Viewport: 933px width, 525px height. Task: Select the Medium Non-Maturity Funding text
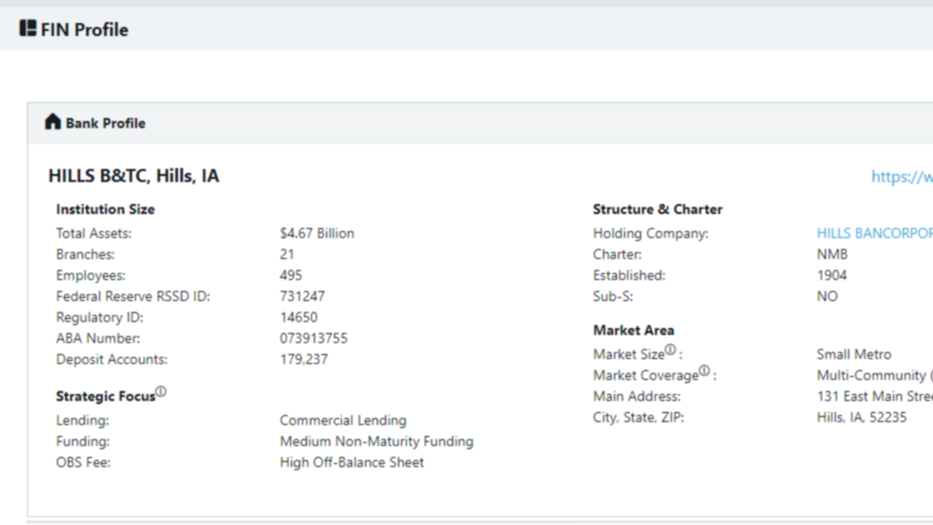pos(377,442)
